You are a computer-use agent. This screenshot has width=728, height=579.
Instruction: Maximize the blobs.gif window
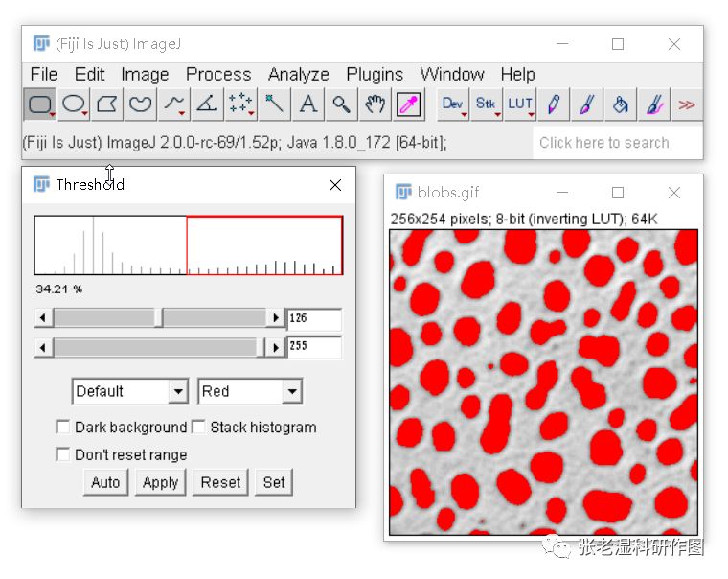pos(618,193)
